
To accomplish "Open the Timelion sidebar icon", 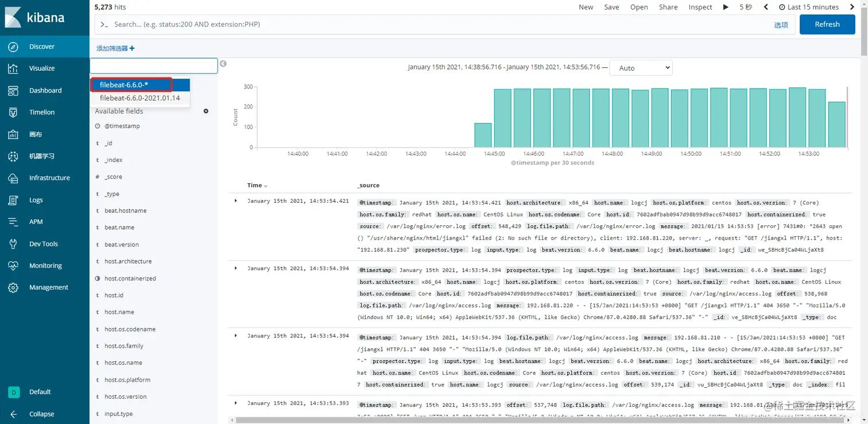I will click(13, 112).
